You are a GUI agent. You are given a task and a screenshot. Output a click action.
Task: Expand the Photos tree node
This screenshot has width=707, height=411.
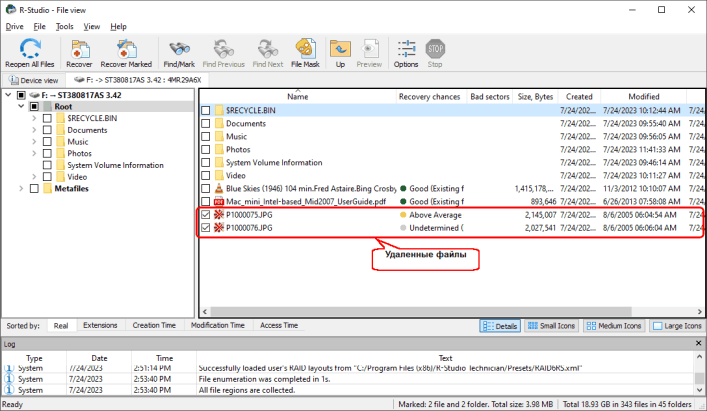tap(34, 153)
